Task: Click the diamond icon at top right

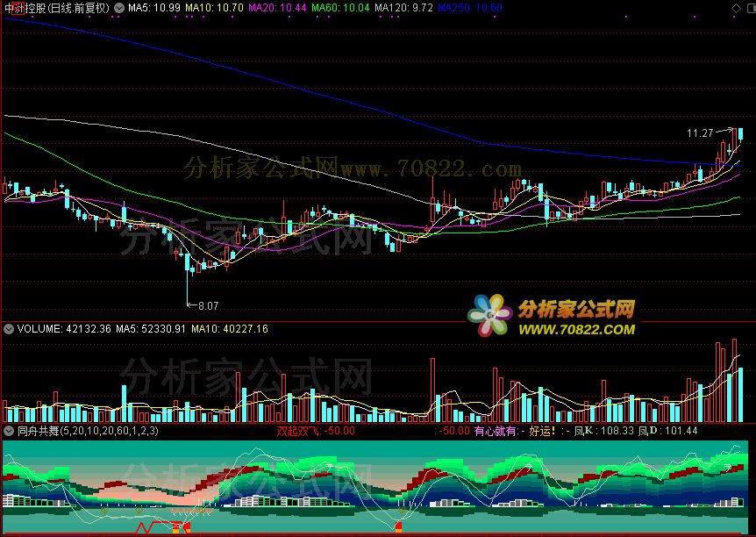Action: click(x=736, y=8)
